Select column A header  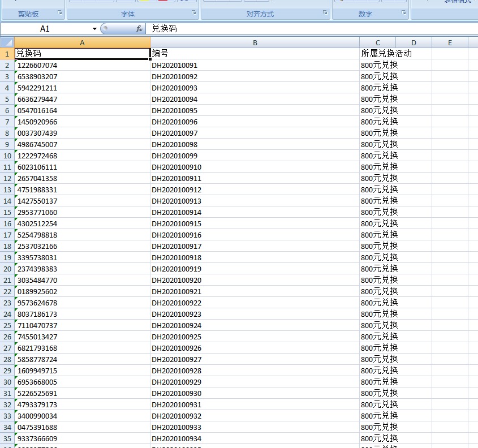(82, 42)
